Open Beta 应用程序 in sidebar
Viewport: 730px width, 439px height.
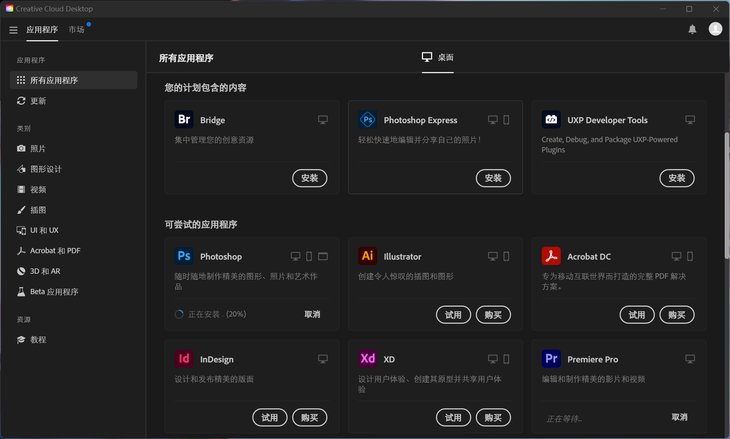tap(53, 292)
